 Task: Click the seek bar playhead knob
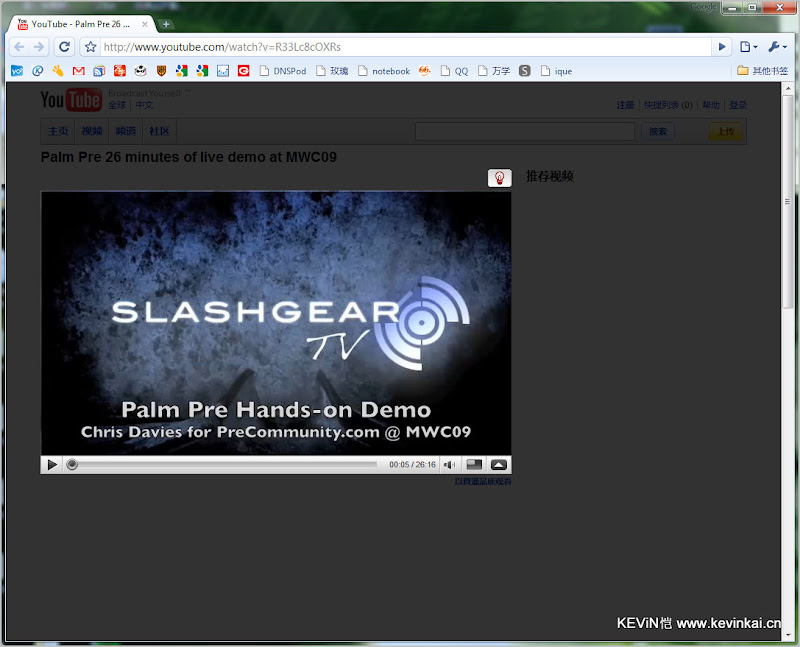[72, 465]
